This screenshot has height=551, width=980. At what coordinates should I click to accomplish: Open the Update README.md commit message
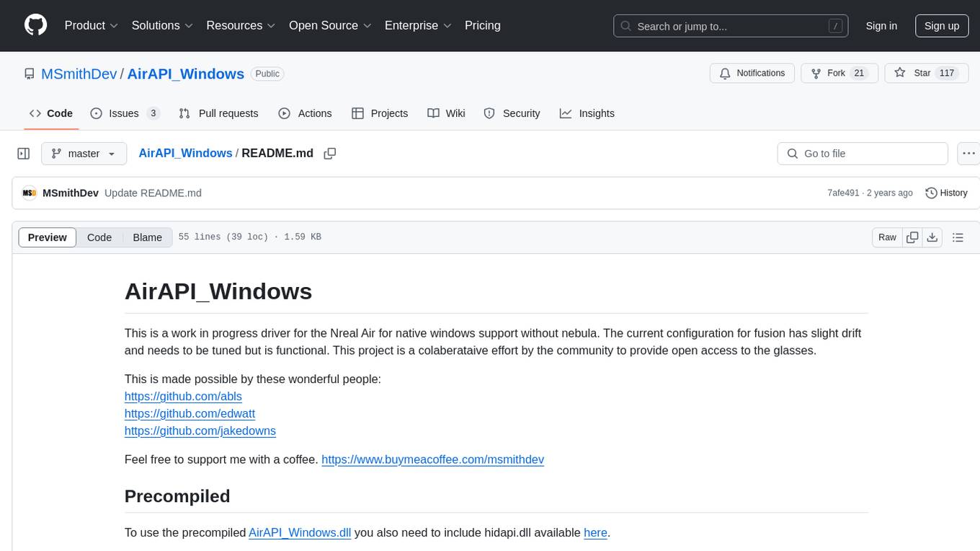[153, 193]
